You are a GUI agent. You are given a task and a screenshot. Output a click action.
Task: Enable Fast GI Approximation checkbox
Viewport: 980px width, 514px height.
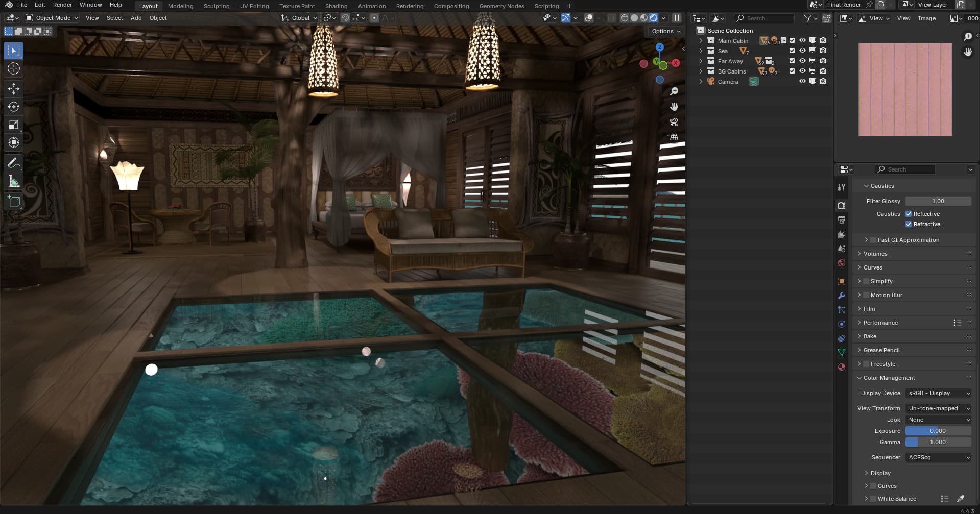tap(873, 240)
